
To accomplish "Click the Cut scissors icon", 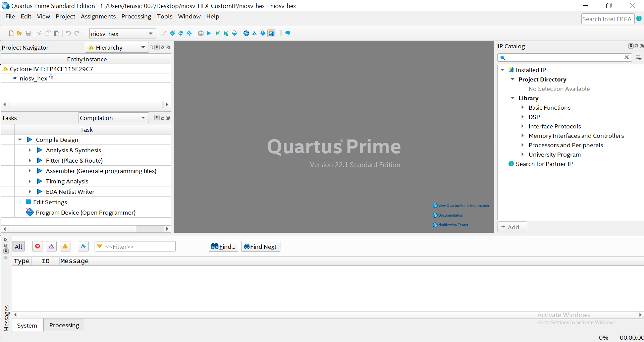I will point(40,33).
